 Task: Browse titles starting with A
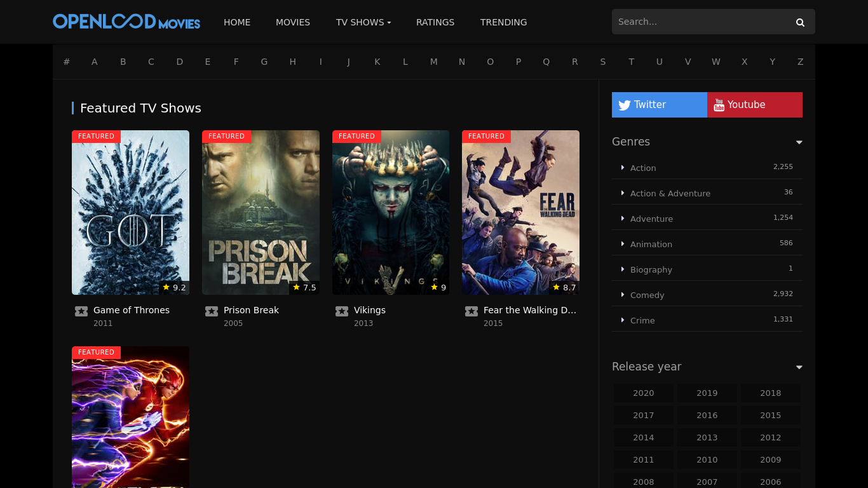point(95,62)
